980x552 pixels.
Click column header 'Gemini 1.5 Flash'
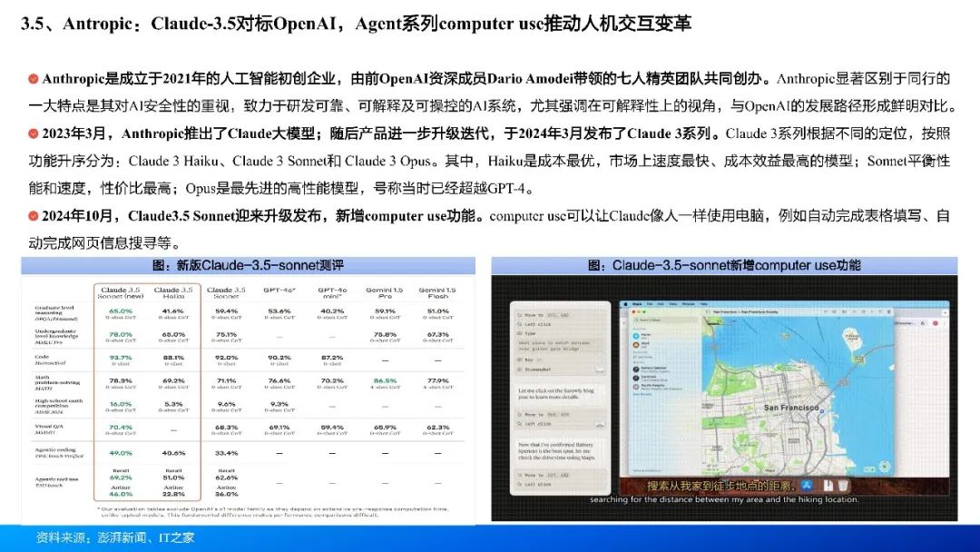click(437, 292)
